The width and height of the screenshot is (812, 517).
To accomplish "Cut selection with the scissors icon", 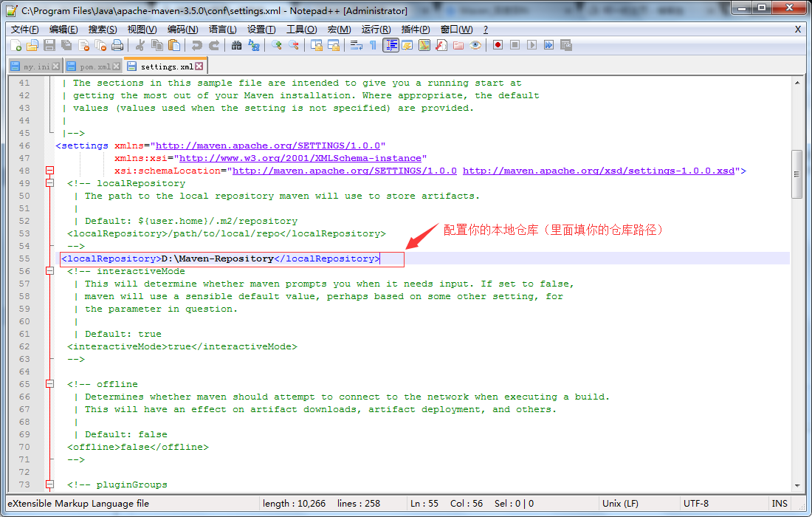I will point(140,46).
